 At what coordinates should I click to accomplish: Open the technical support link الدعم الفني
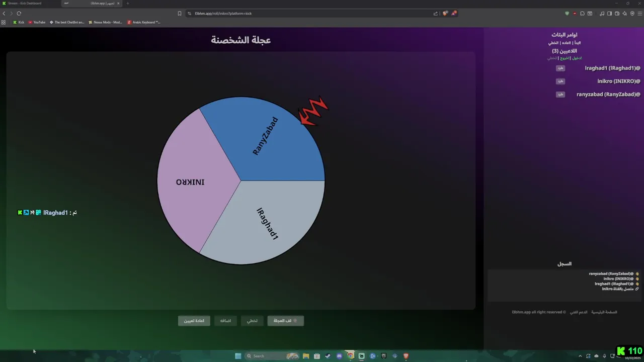click(578, 312)
